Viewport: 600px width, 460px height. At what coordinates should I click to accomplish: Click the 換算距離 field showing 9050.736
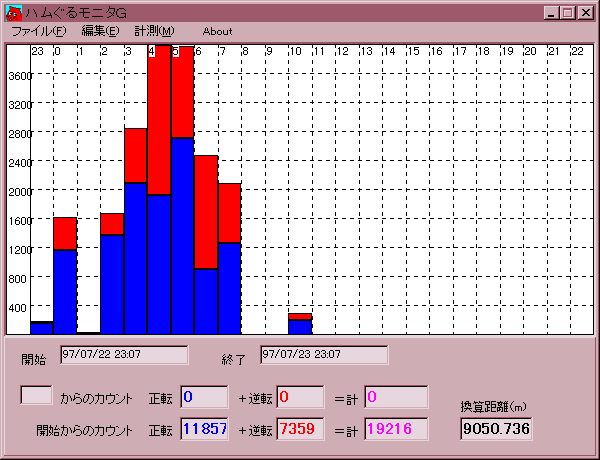(497, 428)
